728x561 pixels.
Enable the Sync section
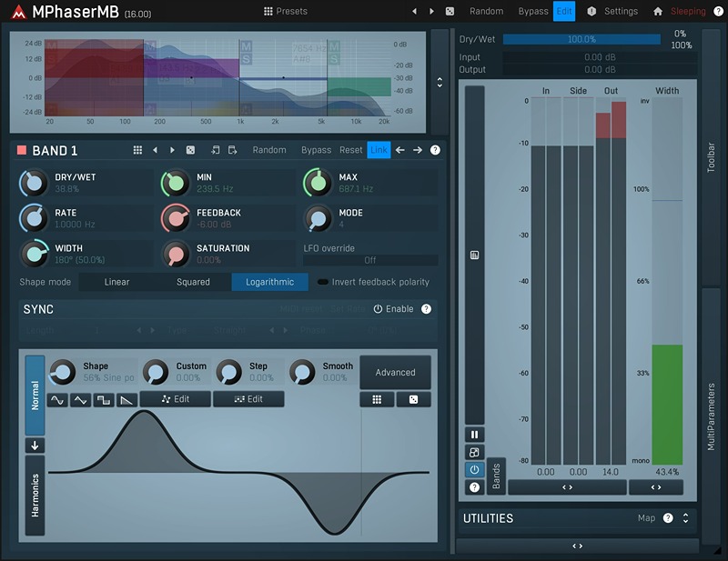click(393, 309)
